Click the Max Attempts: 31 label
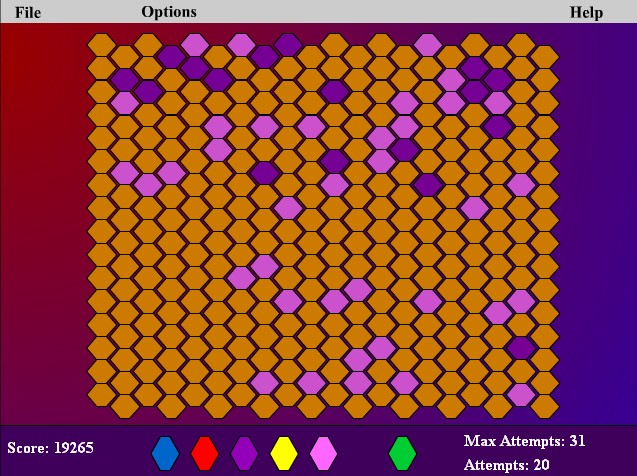 pos(524,441)
